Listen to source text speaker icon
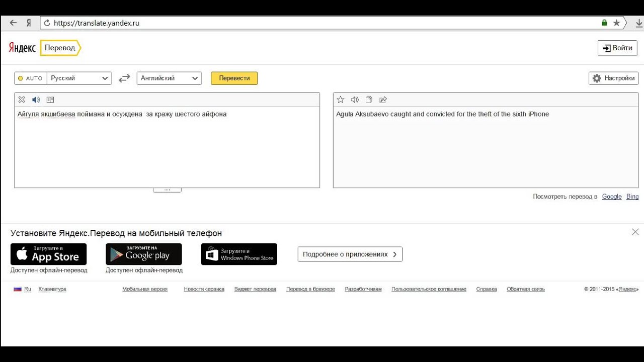This screenshot has height=362, width=644. coord(36,100)
